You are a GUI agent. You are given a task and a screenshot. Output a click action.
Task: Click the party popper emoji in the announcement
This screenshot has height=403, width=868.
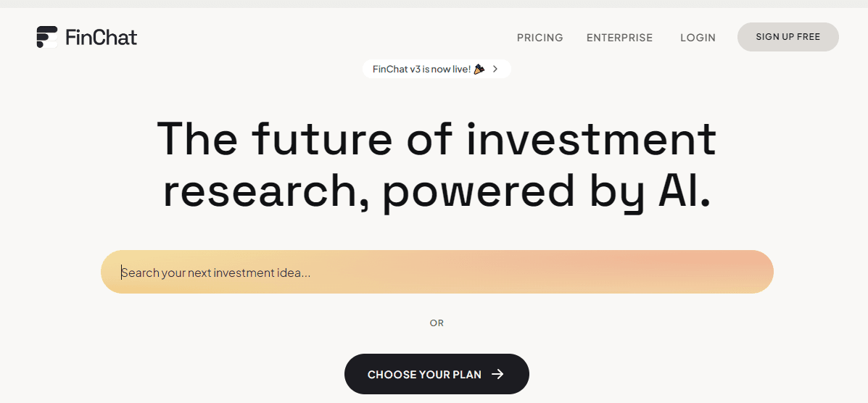pos(479,69)
